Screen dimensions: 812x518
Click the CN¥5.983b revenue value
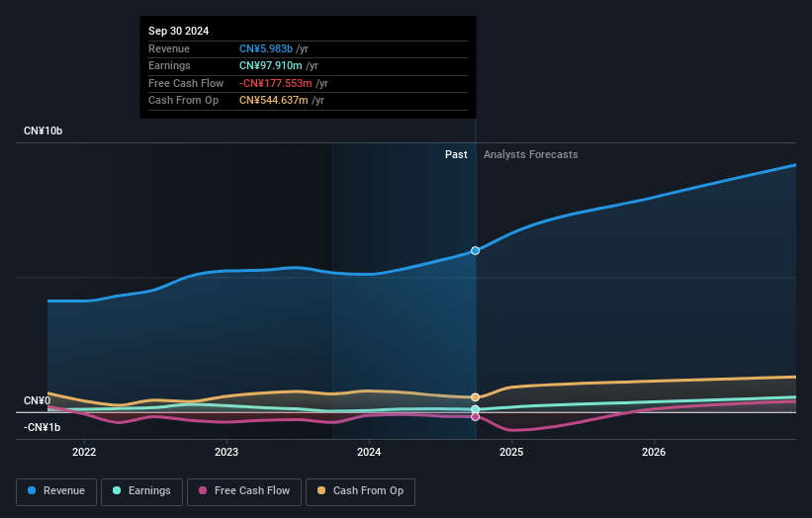click(266, 48)
